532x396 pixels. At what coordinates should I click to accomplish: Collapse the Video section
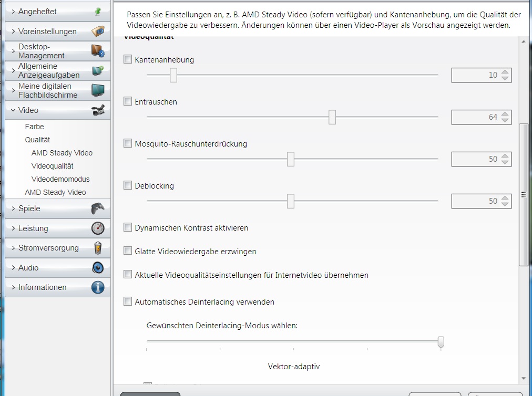click(x=13, y=110)
